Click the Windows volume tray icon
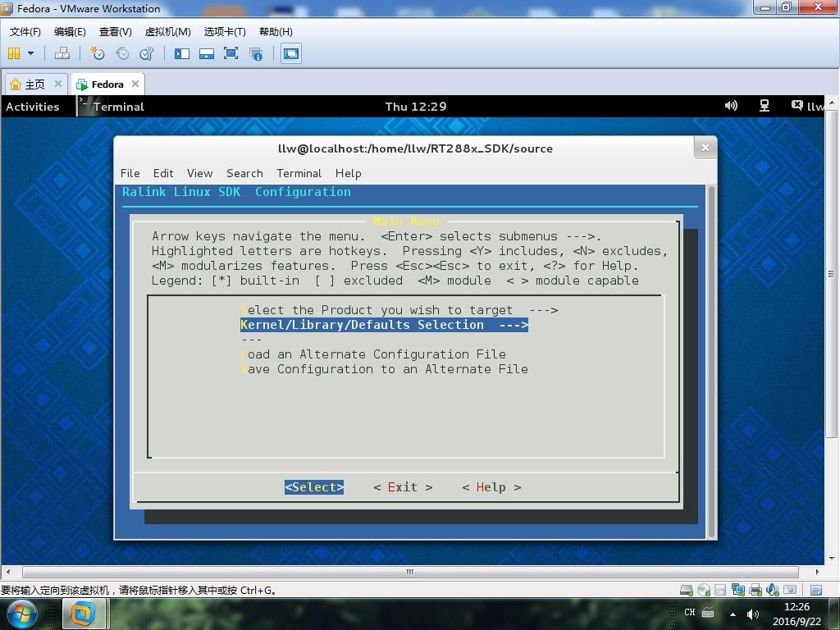The height and width of the screenshot is (630, 840). (x=753, y=614)
